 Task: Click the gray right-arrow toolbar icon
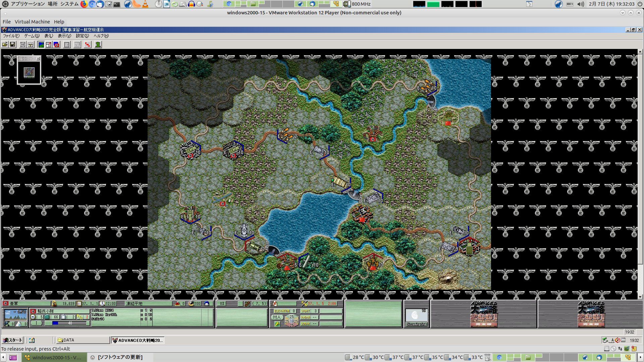[x=22, y=45]
